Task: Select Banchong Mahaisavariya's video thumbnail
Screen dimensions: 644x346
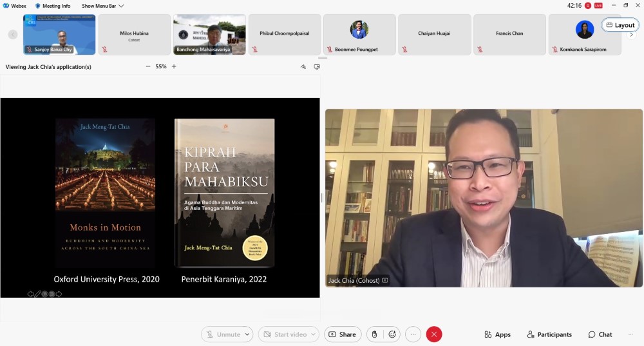Action: click(x=209, y=34)
